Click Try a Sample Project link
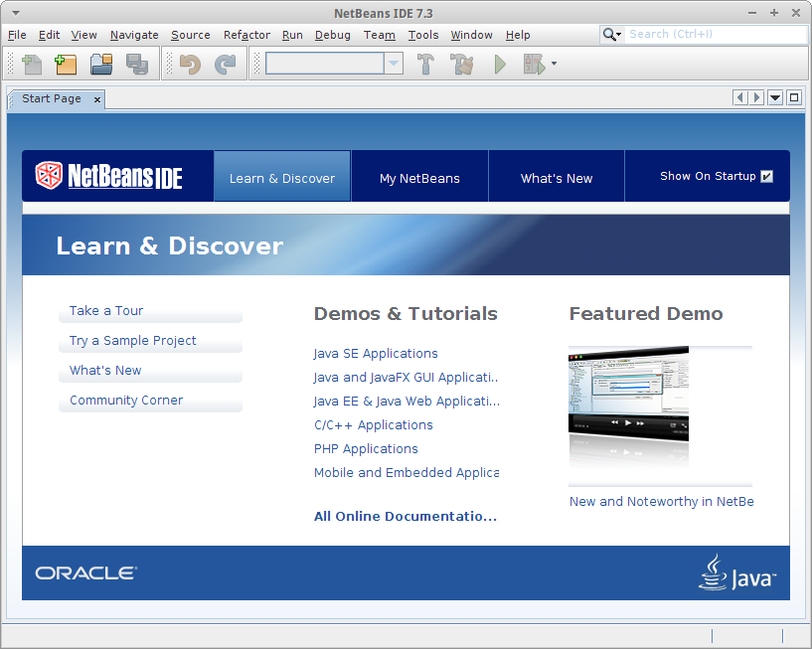Viewport: 812px width, 649px height. point(132,341)
